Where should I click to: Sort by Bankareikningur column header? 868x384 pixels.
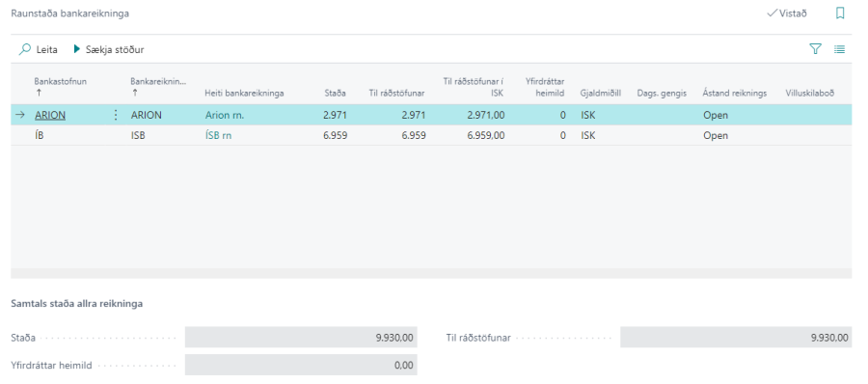159,81
